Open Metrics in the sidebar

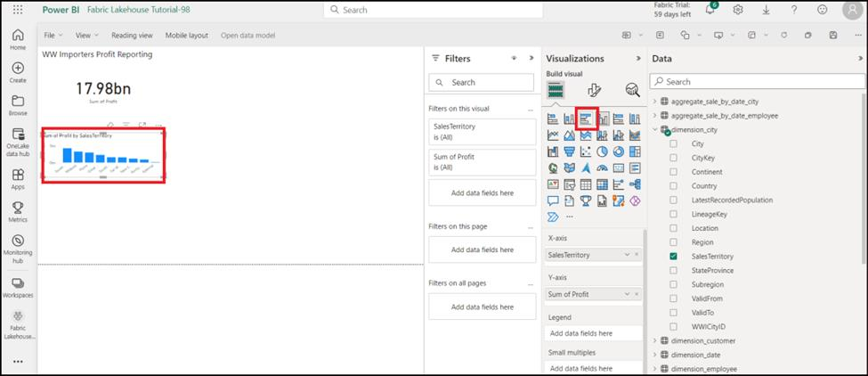18,212
